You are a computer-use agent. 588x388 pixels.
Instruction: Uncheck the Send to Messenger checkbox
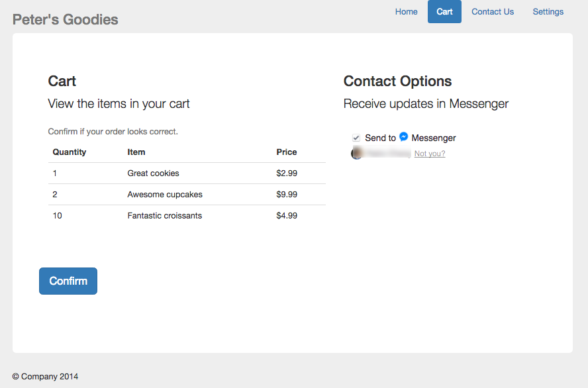[x=356, y=138]
